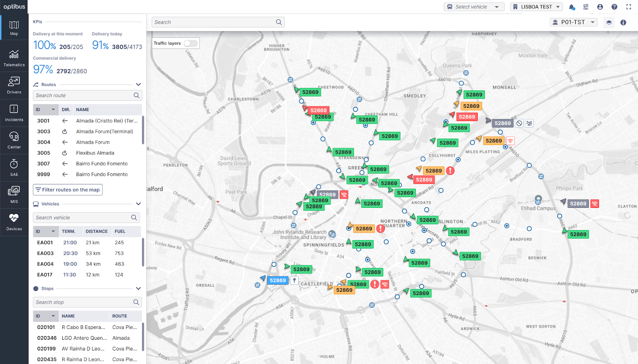This screenshot has width=638, height=364.
Task: Click the user profile icon in the header
Action: click(x=600, y=6)
